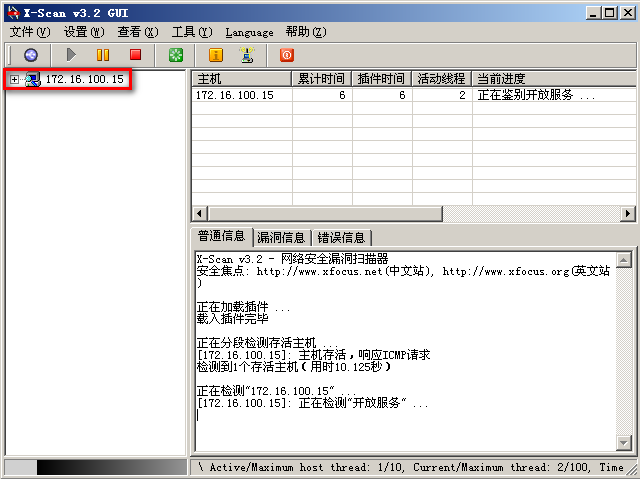Viewport: 640px width, 479px height.
Task: Click the 当前进度 column header
Action: click(554, 78)
